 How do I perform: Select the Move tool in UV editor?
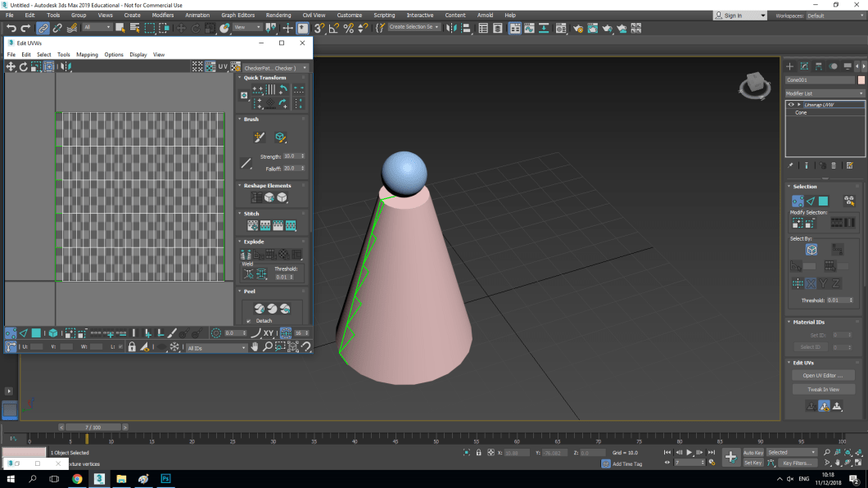click(x=11, y=66)
